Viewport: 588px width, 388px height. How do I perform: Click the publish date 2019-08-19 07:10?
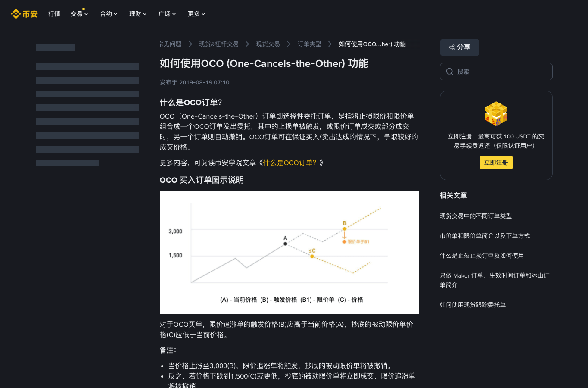pyautogui.click(x=204, y=82)
